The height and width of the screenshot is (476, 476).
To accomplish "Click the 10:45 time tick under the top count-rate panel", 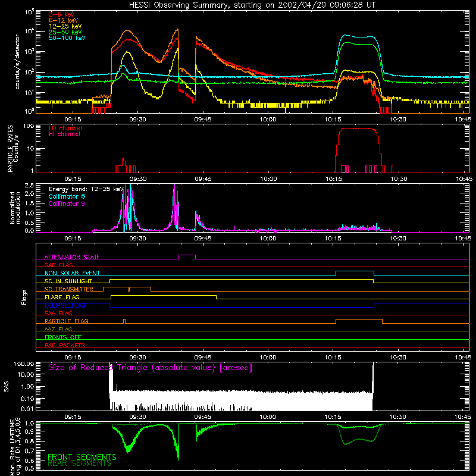I will pos(464,120).
